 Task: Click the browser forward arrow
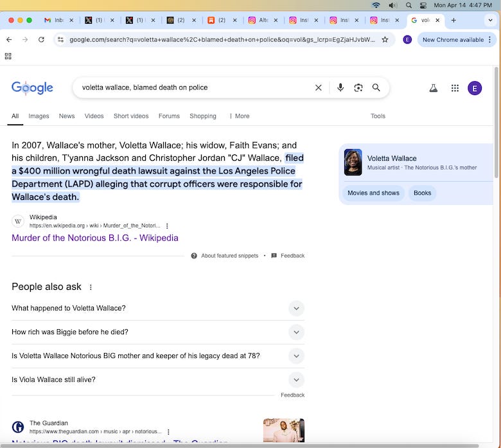coord(25,40)
